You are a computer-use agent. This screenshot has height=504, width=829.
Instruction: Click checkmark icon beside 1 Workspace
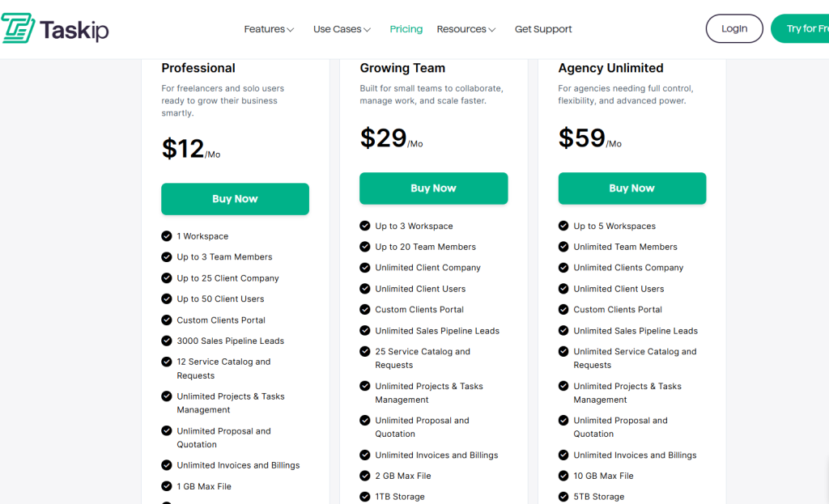point(167,236)
